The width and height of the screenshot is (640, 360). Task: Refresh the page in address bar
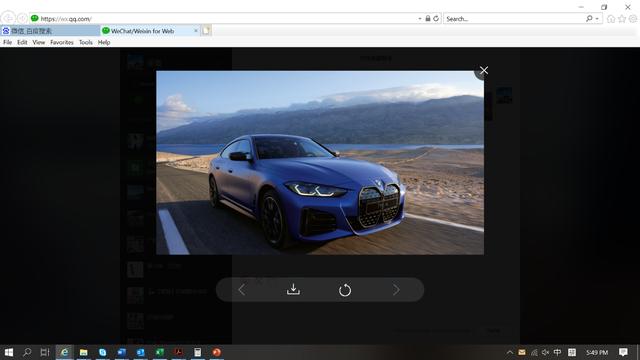click(x=436, y=18)
